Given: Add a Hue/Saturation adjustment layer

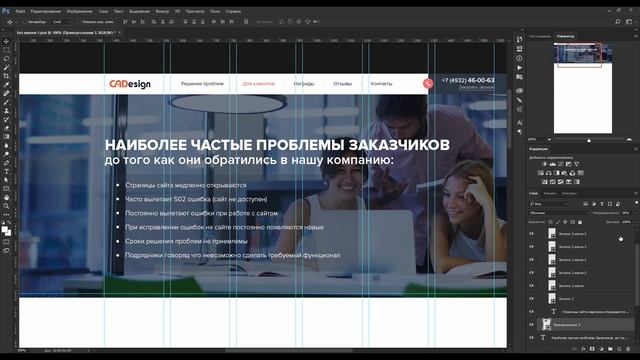Looking at the screenshot, I should pos(541,173).
